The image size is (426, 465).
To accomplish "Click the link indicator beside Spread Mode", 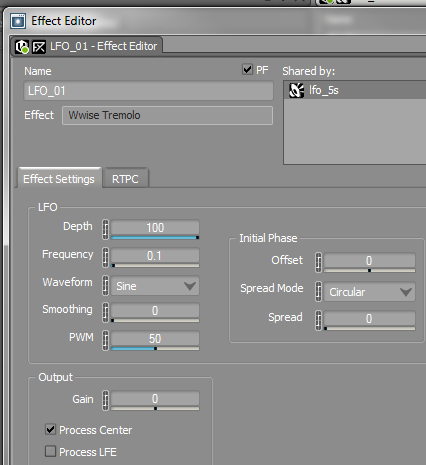I will tap(318, 292).
